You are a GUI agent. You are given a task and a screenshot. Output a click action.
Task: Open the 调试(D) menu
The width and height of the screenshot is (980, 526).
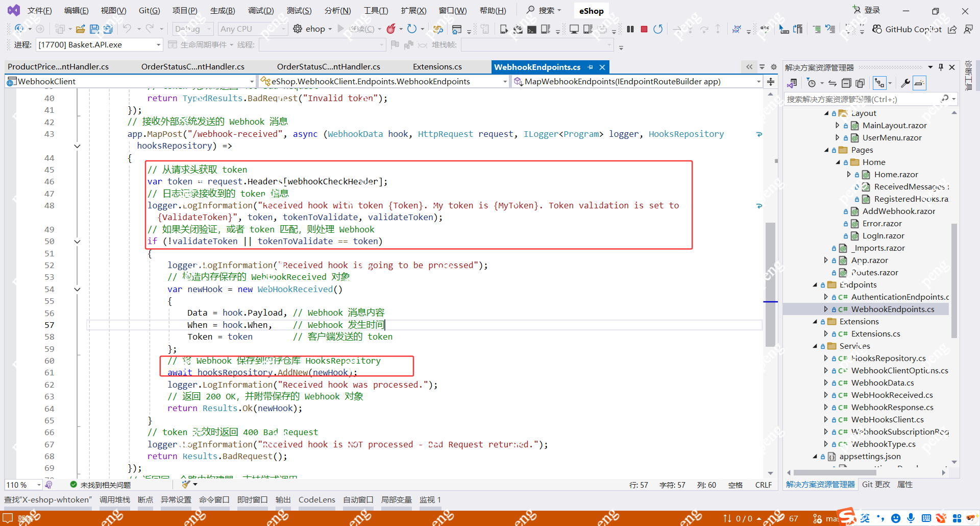pyautogui.click(x=261, y=11)
